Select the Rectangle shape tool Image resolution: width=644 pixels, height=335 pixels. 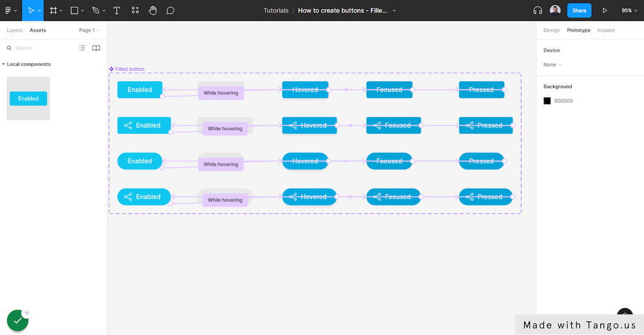coord(74,10)
